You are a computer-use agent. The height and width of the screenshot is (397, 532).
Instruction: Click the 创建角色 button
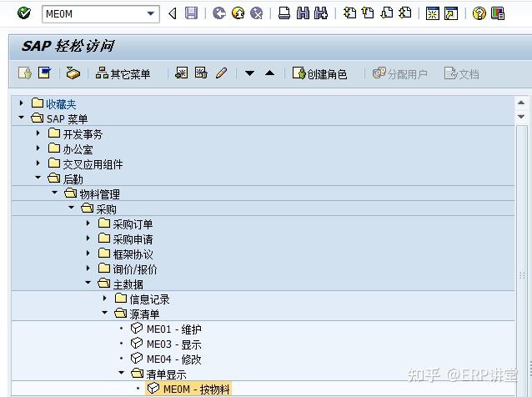pos(319,73)
